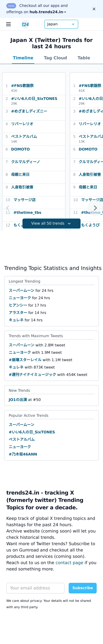Open #いい6人の日_SixTONES in first timeline column
Screen dimensions: 103x644
[x=34, y=99]
